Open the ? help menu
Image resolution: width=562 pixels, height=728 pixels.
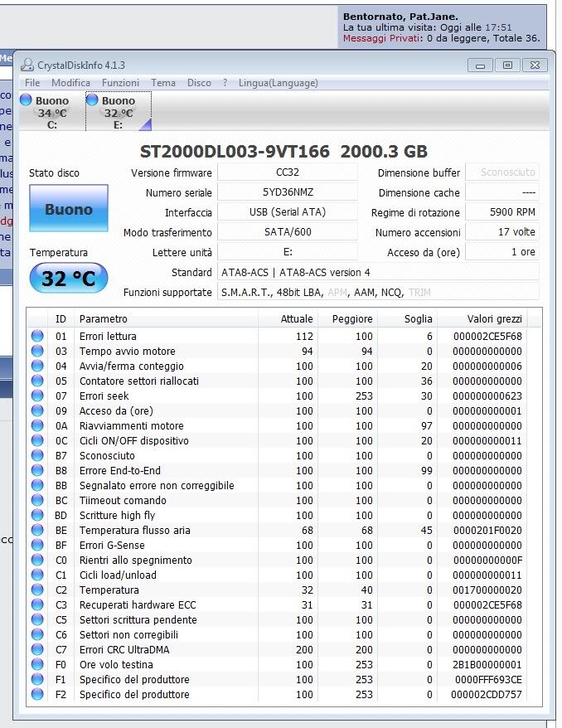tap(225, 83)
